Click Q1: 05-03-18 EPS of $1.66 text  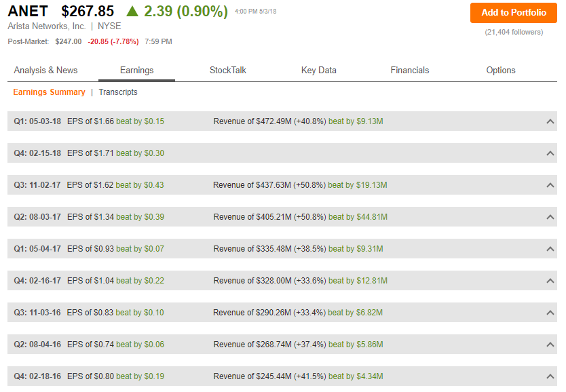click(64, 121)
